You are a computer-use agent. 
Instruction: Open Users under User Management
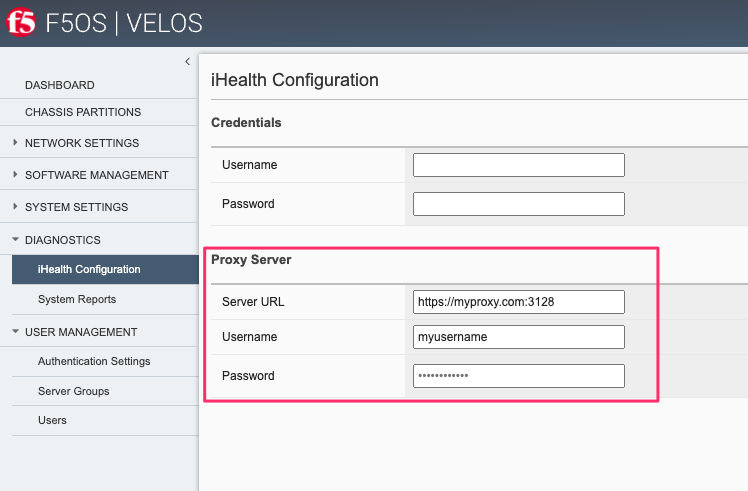coord(52,420)
